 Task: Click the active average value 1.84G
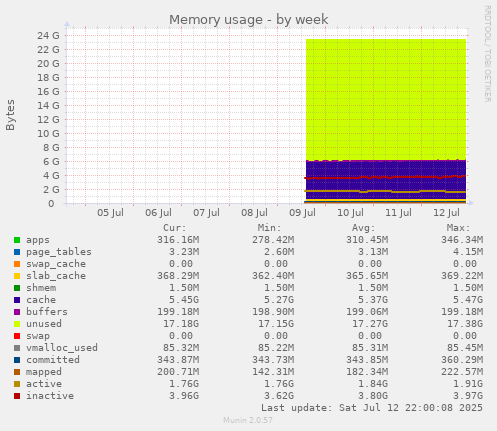click(x=373, y=384)
